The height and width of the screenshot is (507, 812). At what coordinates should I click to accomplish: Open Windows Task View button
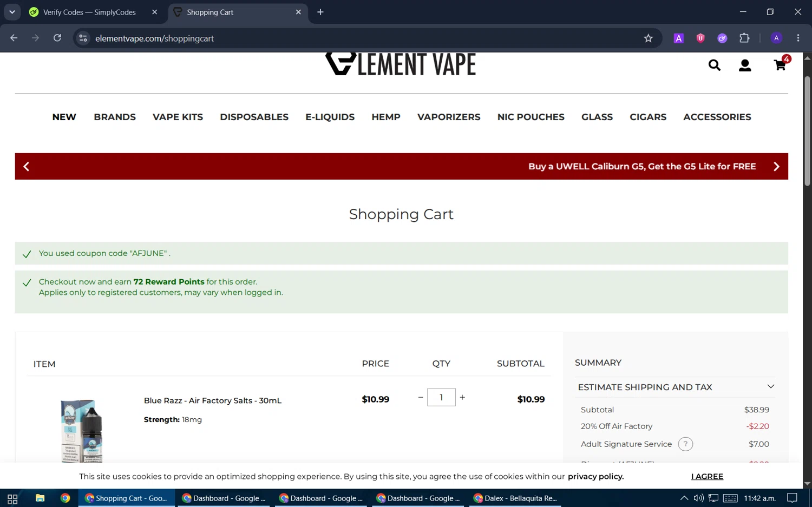(12, 498)
